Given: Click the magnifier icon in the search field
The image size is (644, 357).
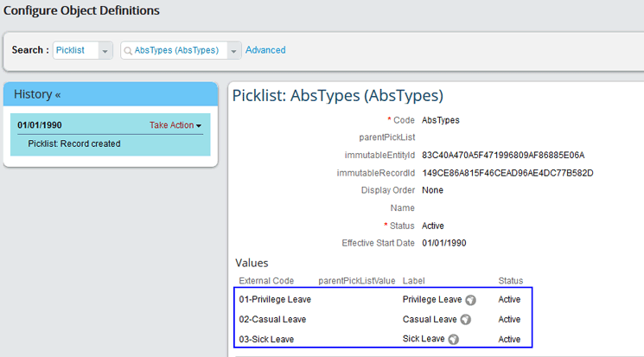Looking at the screenshot, I should (x=128, y=50).
